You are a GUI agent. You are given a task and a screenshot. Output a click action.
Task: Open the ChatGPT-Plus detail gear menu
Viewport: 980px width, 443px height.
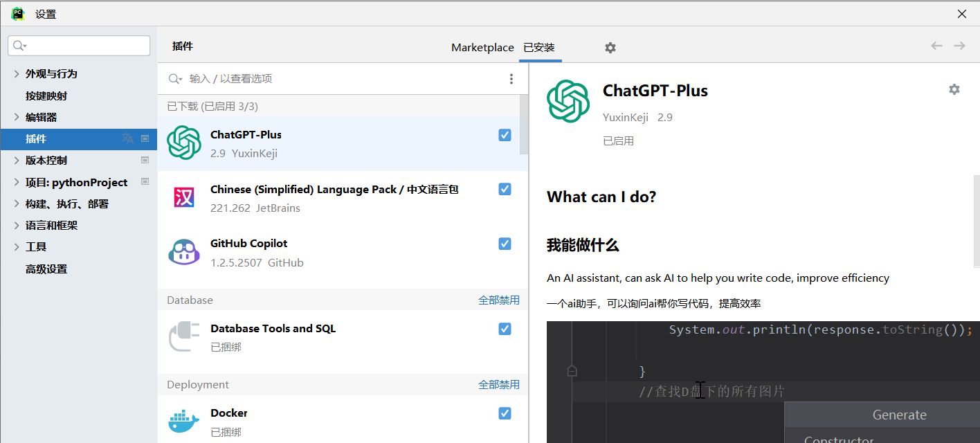pos(954,89)
